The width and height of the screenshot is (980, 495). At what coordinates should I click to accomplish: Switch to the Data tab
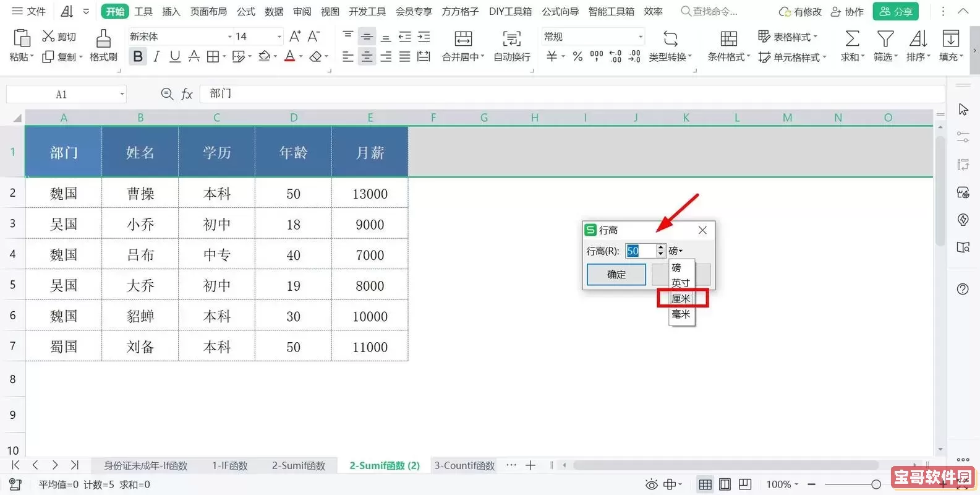pos(274,11)
